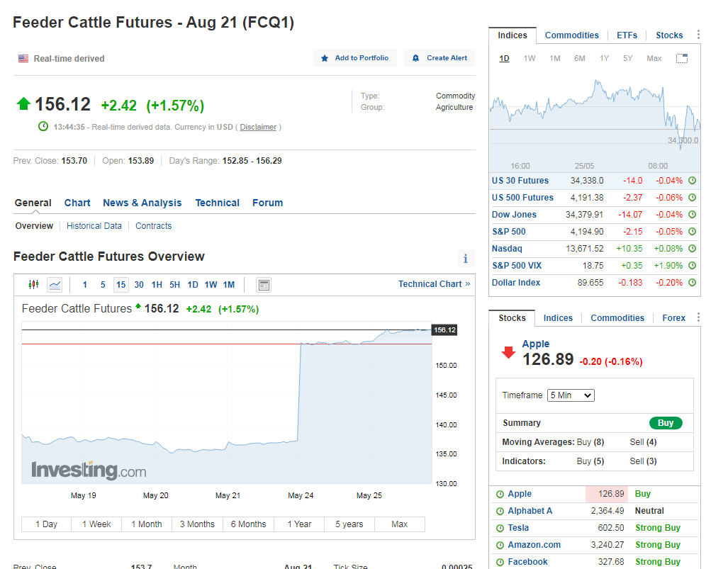Image resolution: width=728 pixels, height=569 pixels.
Task: Open stocks widget three-dot options menu
Action: [698, 317]
